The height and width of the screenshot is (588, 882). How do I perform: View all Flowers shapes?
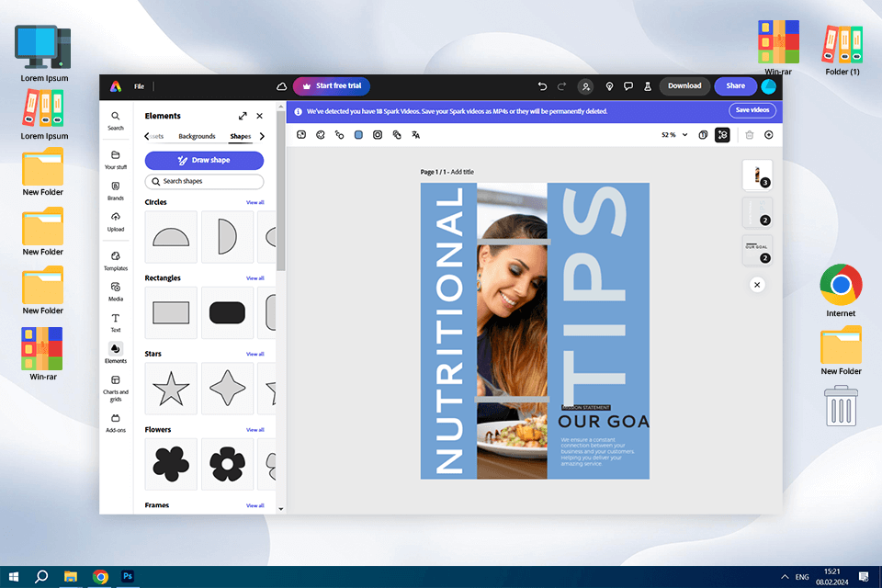(254, 430)
